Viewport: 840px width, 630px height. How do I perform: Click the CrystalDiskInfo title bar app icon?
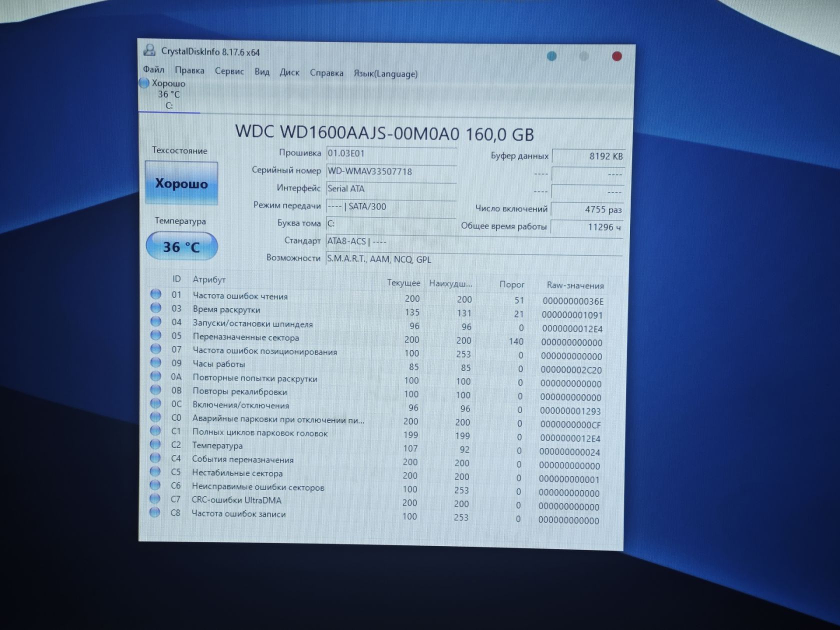click(149, 50)
